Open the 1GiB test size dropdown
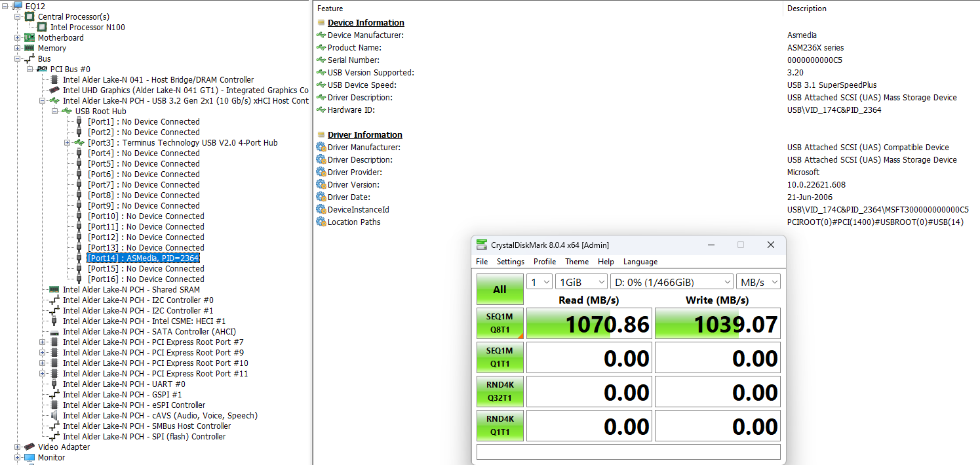The width and height of the screenshot is (980, 465). pyautogui.click(x=581, y=281)
